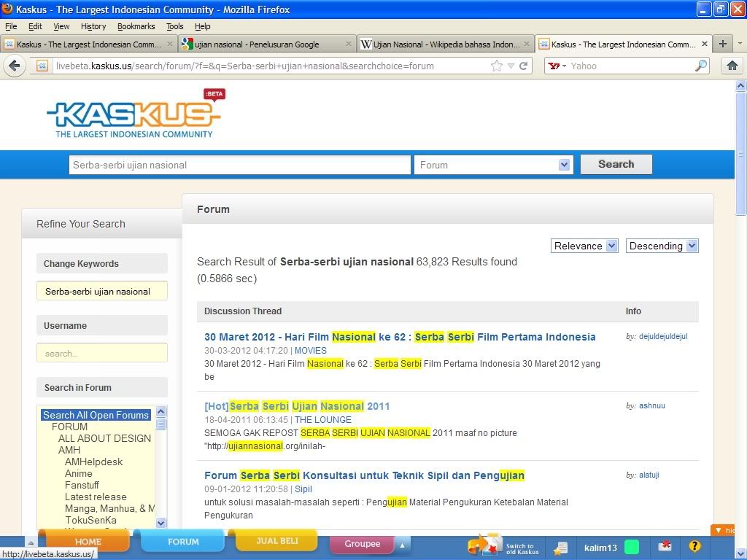The height and width of the screenshot is (560, 747).
Task: Open '[Hot]Serba Serbi Ujian Nasional 2011' thread
Action: [x=297, y=406]
